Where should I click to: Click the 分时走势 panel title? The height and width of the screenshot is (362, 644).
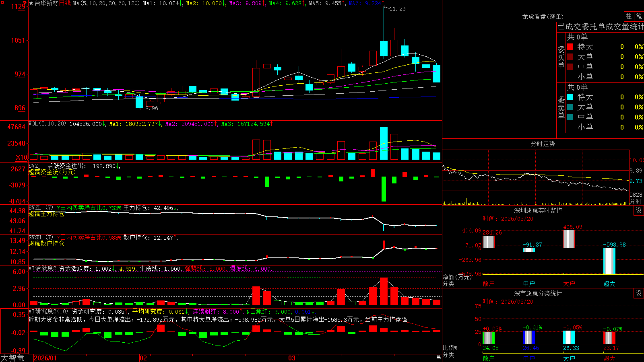point(543,144)
